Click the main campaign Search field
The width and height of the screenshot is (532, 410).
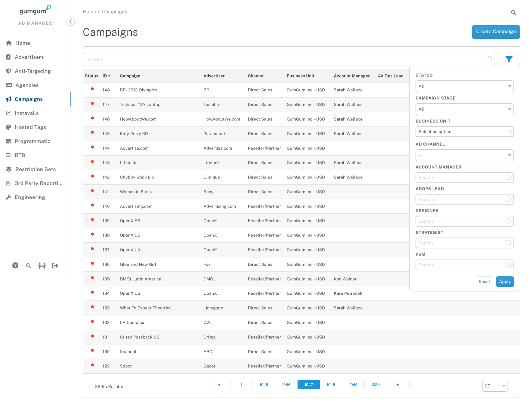click(289, 59)
